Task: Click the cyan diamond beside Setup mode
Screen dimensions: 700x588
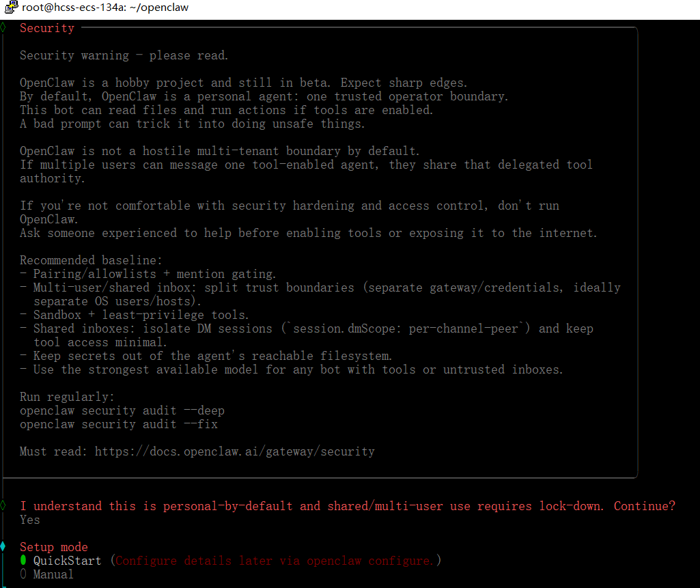Action: click(x=3, y=546)
